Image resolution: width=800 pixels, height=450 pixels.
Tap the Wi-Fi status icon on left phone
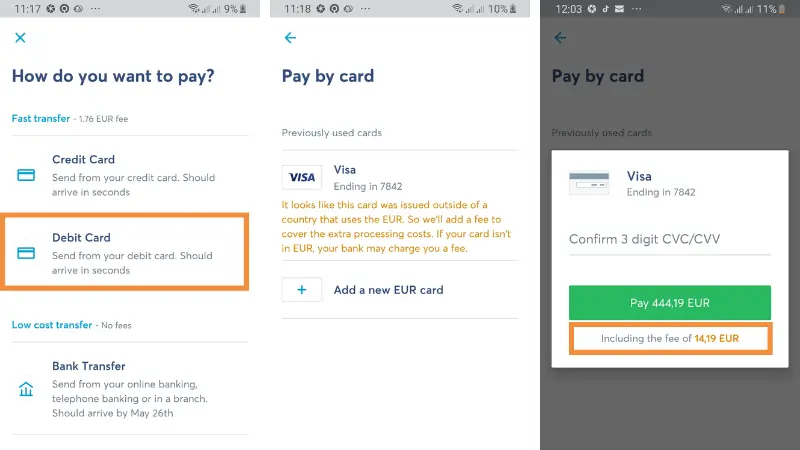click(193, 8)
